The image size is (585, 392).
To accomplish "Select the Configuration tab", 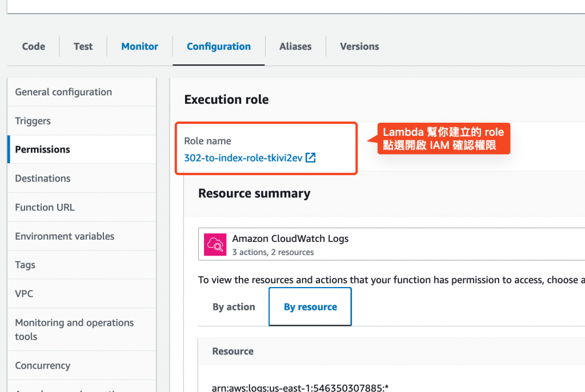I will click(219, 47).
